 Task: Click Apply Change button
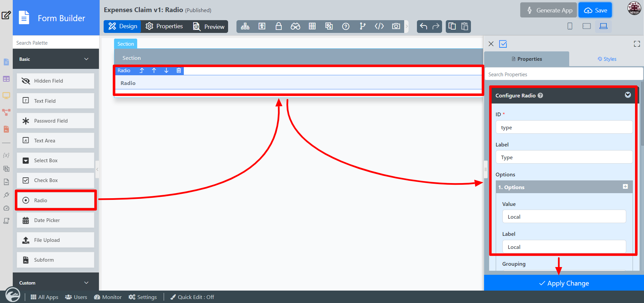(x=564, y=283)
